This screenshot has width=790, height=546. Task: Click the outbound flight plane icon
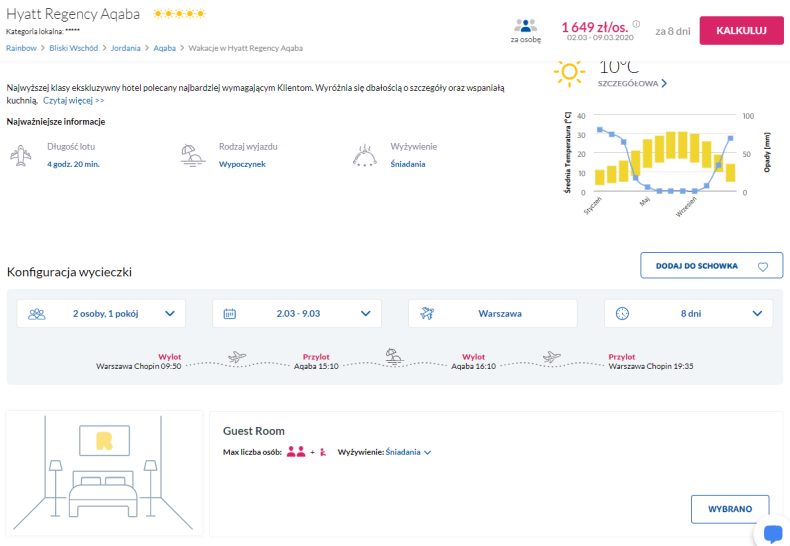tap(237, 357)
